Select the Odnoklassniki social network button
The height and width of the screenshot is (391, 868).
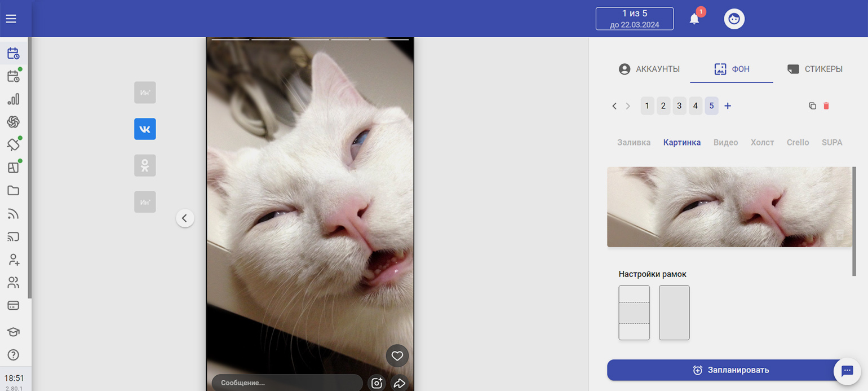coord(145,165)
